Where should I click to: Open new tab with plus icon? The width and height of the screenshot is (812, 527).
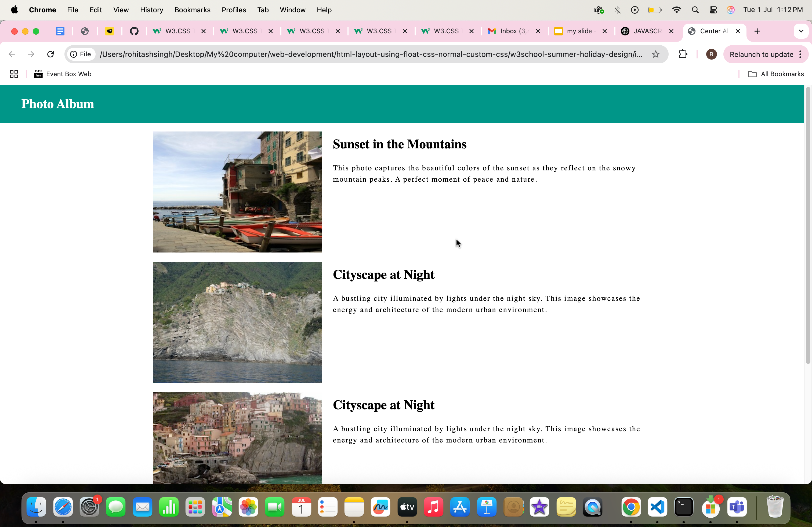click(x=757, y=31)
